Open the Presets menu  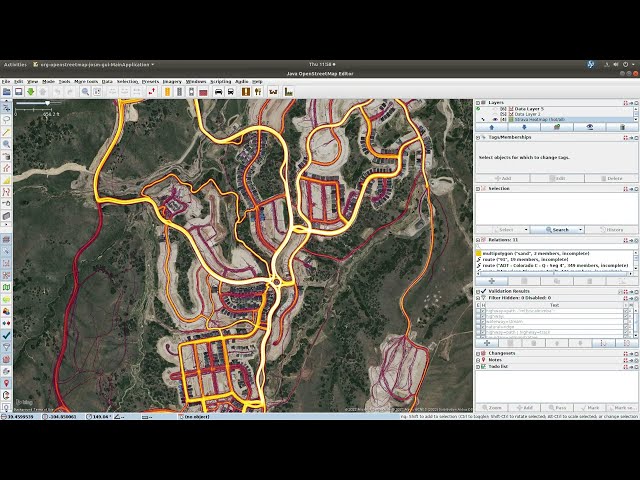pos(150,82)
